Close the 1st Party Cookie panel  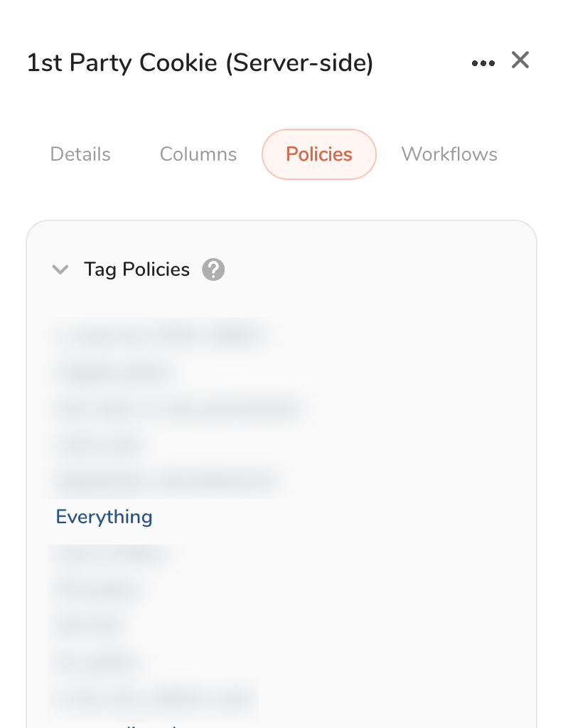520,60
